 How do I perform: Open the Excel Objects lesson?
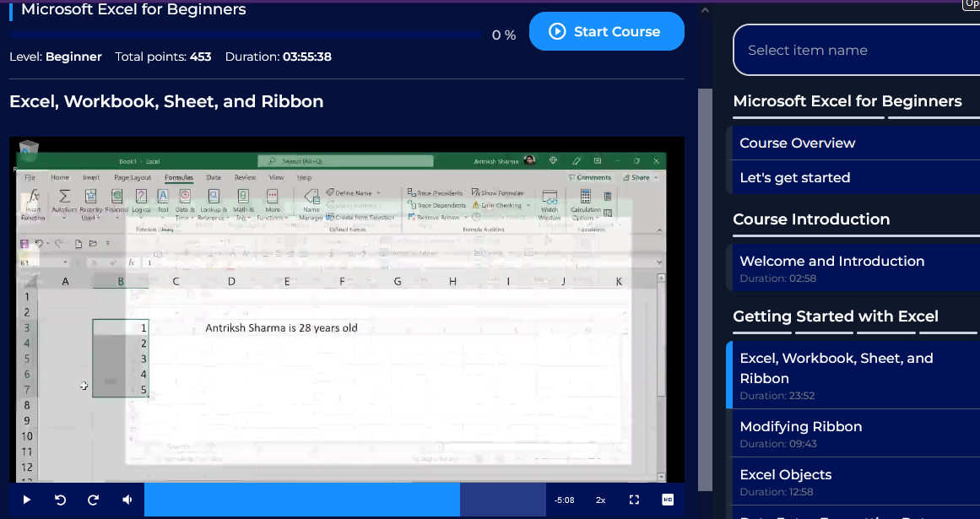pos(855,482)
